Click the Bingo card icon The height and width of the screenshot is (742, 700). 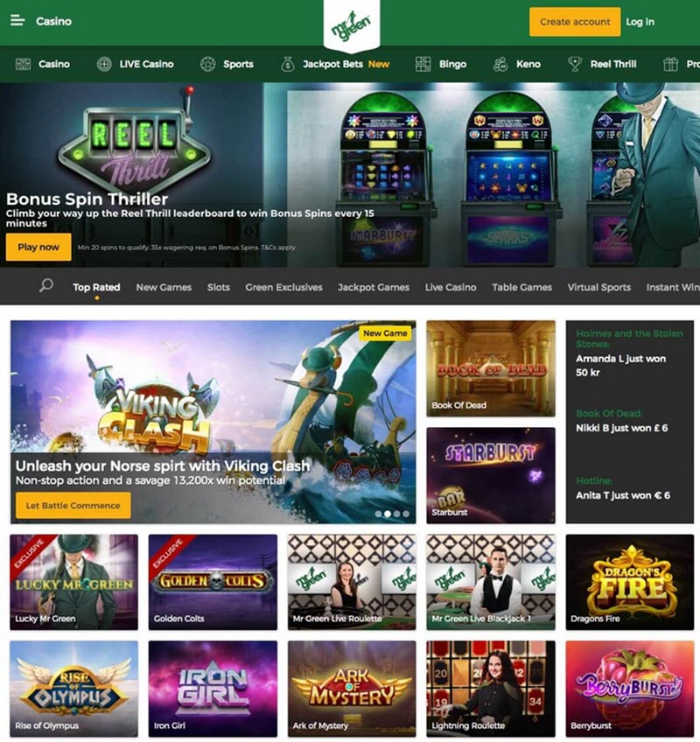(x=423, y=64)
